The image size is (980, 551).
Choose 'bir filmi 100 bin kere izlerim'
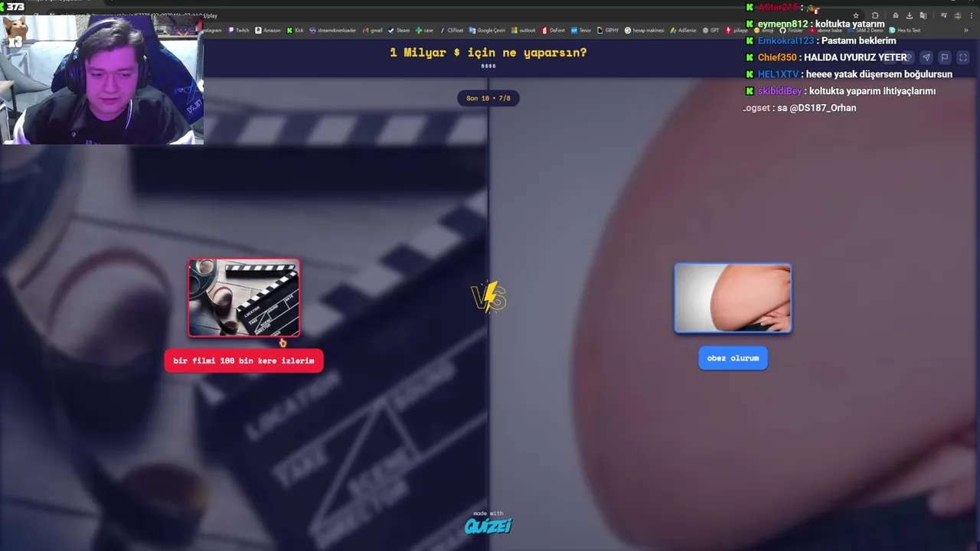click(243, 360)
